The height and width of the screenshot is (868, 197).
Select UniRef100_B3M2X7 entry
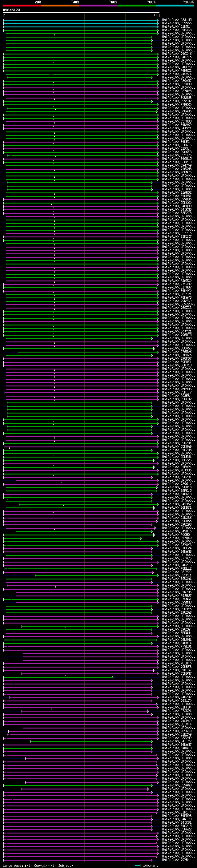177,236
